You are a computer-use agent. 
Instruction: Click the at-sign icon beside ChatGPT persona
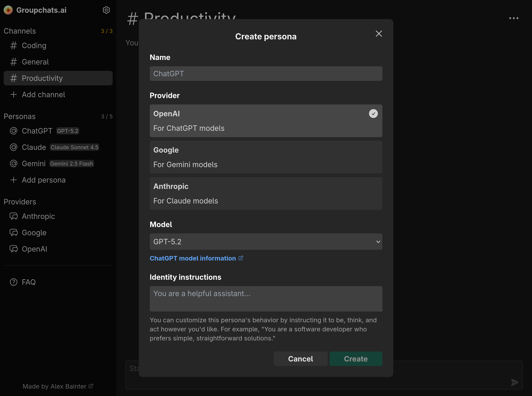[14, 131]
